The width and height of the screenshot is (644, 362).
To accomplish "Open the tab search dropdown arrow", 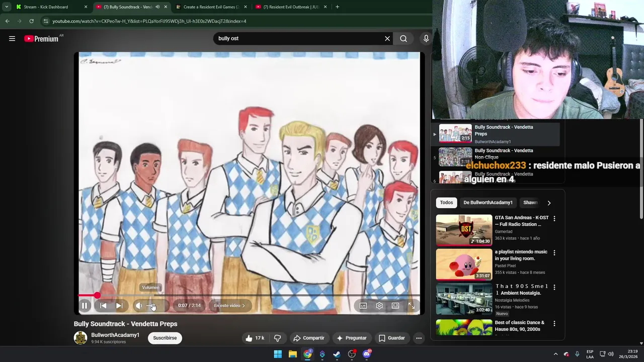I will (x=7, y=7).
